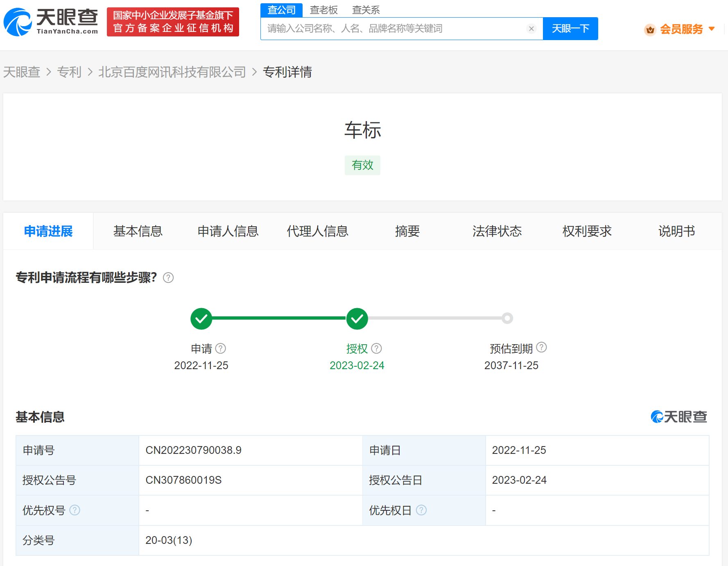Image resolution: width=728 pixels, height=566 pixels.
Task: Click the crown icon before 会员服务
Action: click(x=650, y=29)
